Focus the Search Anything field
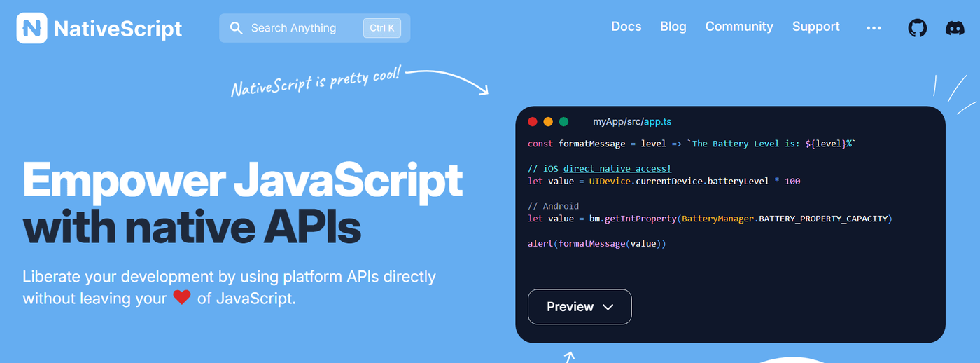 click(315, 28)
